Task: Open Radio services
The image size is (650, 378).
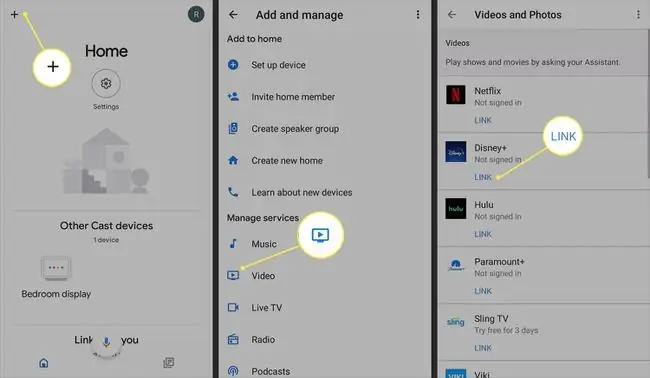Action: pyautogui.click(x=263, y=340)
